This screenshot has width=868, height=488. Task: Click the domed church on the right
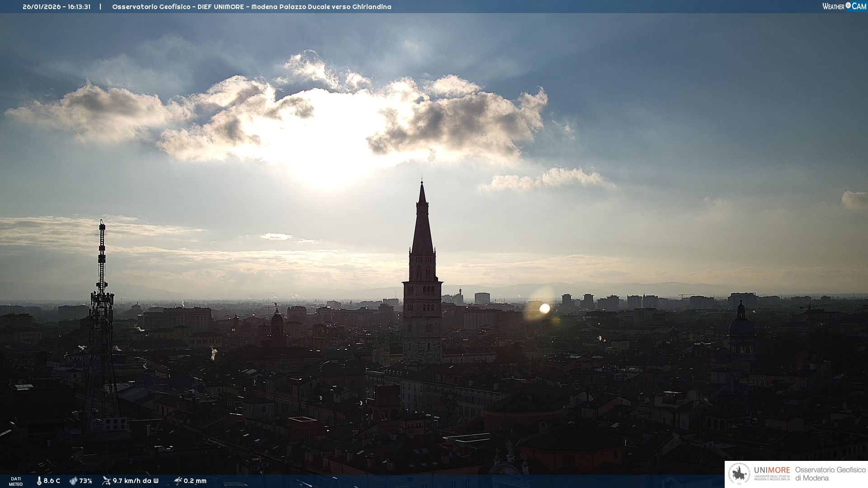pyautogui.click(x=741, y=328)
